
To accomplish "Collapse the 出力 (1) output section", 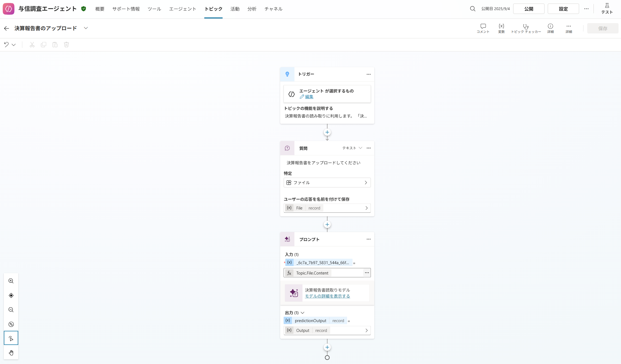I will 302,313.
